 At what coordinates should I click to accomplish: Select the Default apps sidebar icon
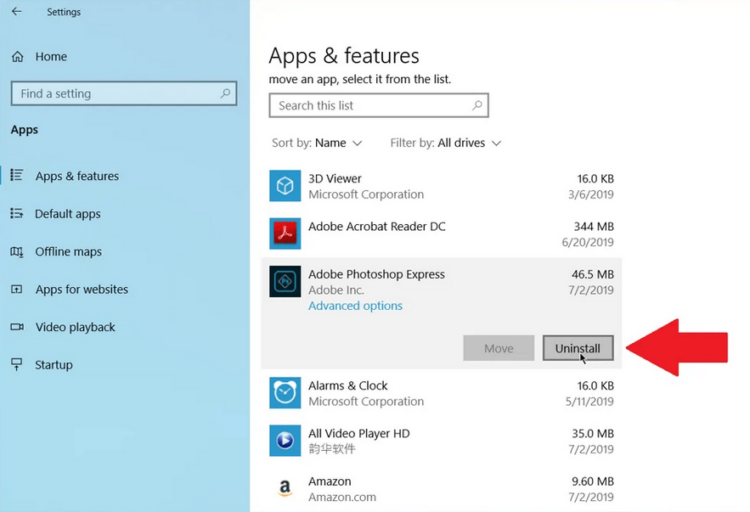tap(17, 213)
